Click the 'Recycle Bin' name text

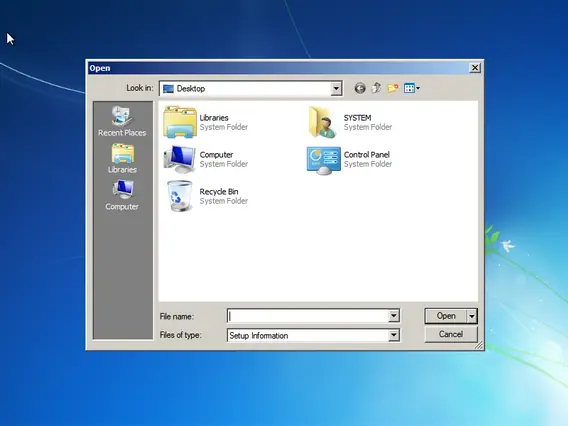coord(219,192)
